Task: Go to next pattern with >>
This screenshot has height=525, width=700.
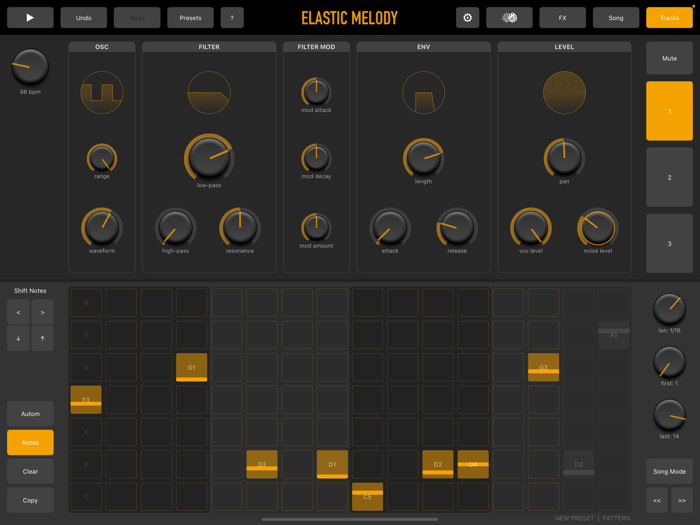Action: tap(682, 500)
